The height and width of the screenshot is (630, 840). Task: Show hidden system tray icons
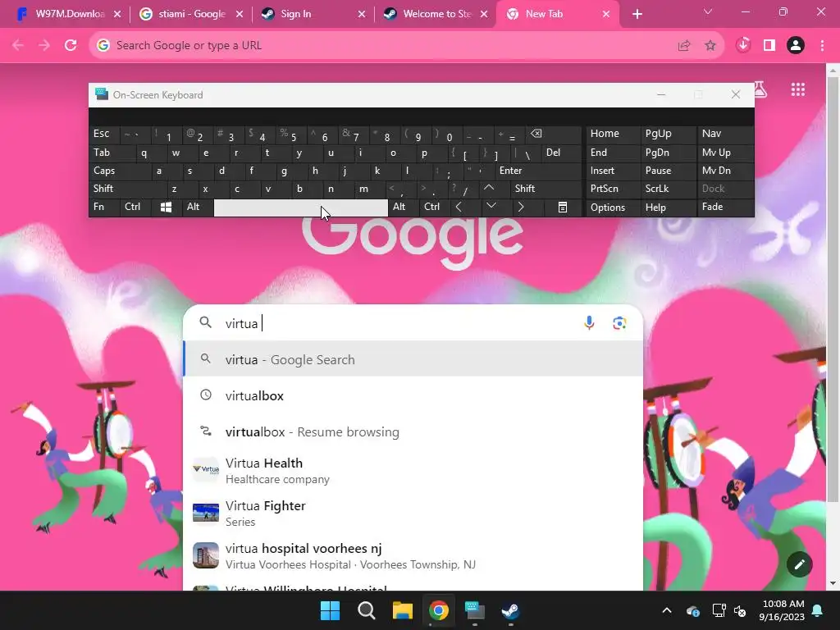(666, 610)
